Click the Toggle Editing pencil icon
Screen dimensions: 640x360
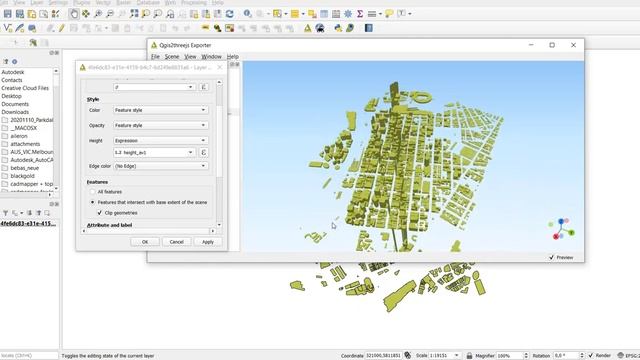click(x=62, y=28)
